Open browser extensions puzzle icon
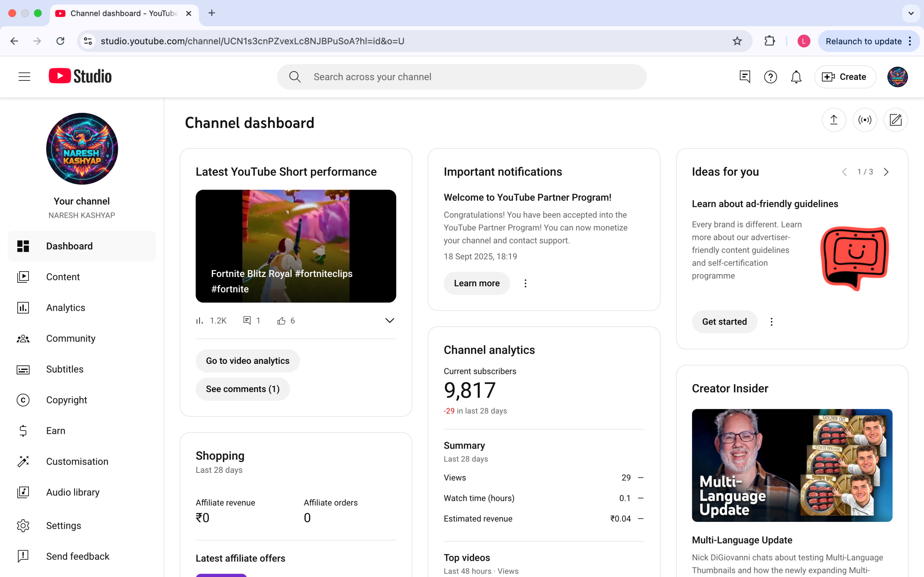The image size is (924, 577). (770, 41)
